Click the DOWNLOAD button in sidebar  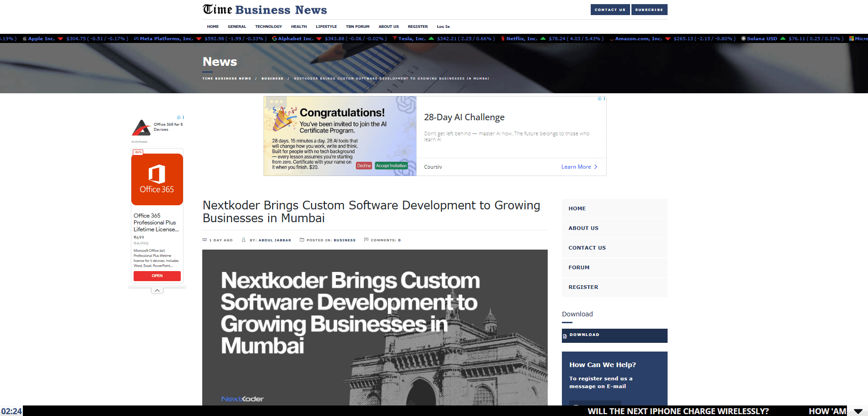(x=615, y=336)
